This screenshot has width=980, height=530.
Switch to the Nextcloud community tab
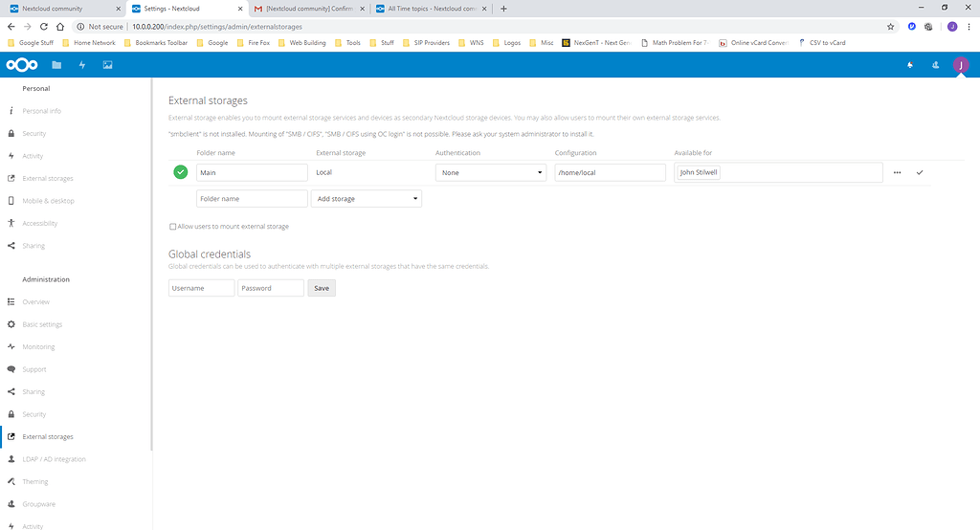tap(62, 9)
